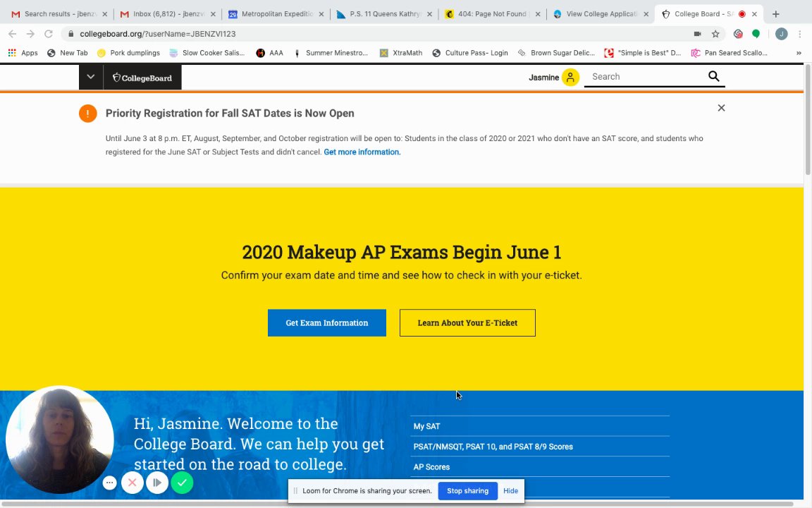Open the Slow Cooker bookmark

pos(207,53)
